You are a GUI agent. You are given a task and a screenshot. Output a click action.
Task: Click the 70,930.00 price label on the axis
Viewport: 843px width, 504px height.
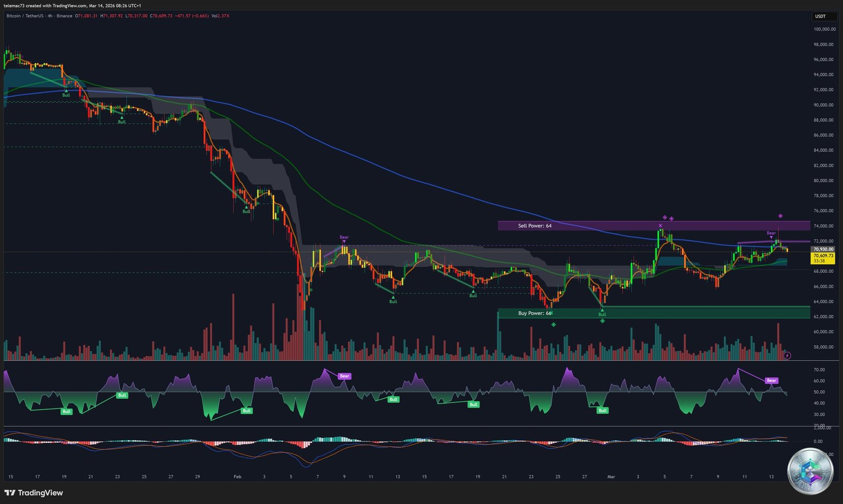tap(822, 249)
